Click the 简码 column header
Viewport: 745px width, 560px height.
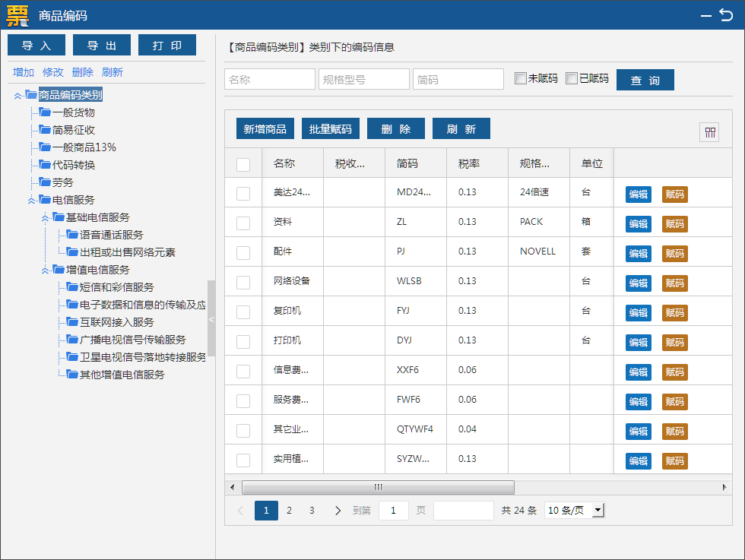[407, 163]
